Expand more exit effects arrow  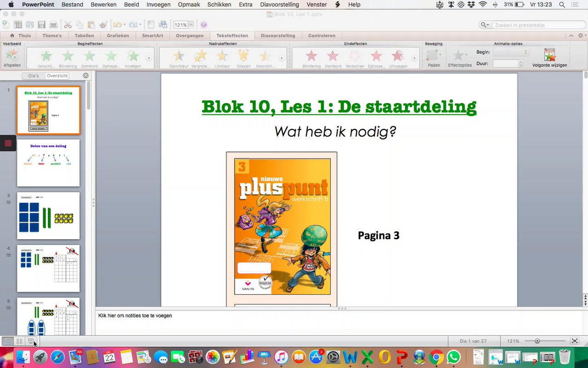point(414,58)
